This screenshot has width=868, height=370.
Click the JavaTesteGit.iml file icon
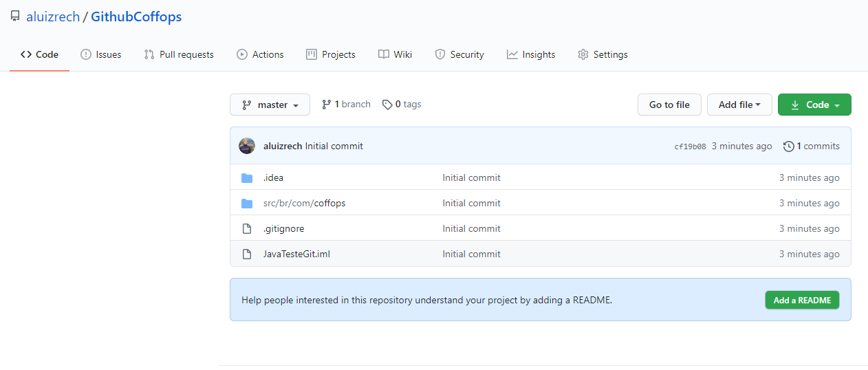tap(247, 254)
